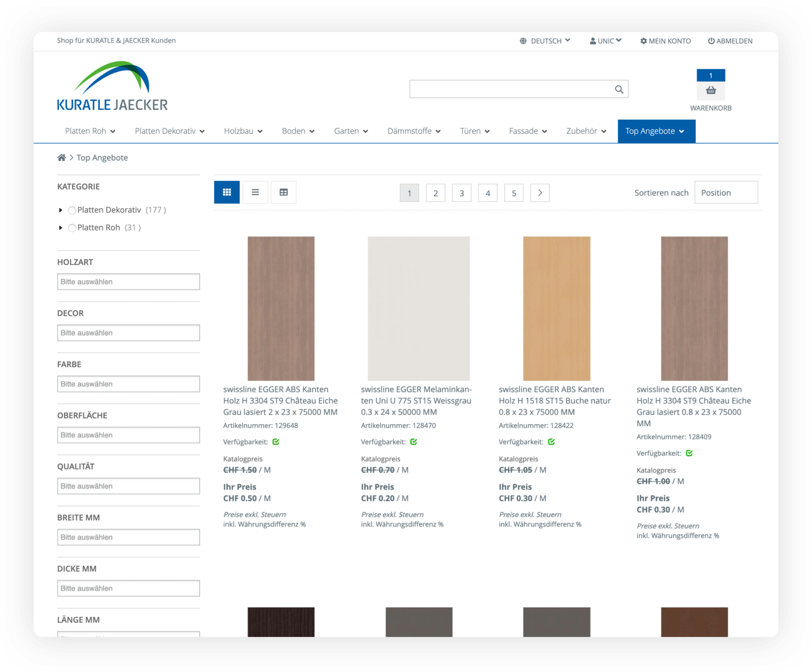Go to results page 2
The height and width of the screenshot is (672, 812).
click(x=436, y=193)
